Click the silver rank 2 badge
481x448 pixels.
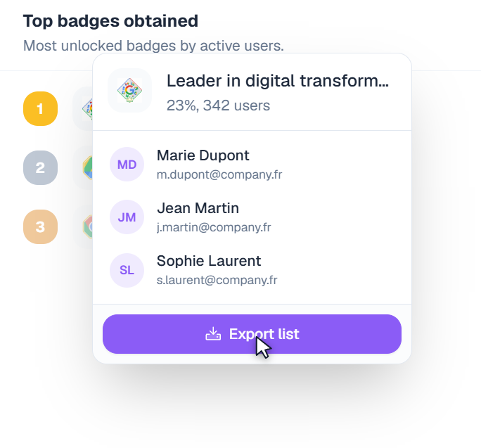40,168
